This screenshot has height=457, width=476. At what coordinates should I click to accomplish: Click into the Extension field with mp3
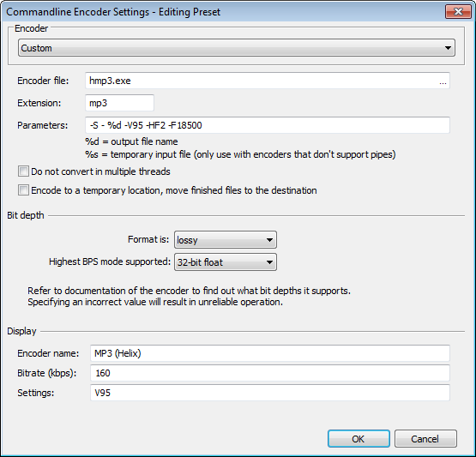click(x=119, y=103)
